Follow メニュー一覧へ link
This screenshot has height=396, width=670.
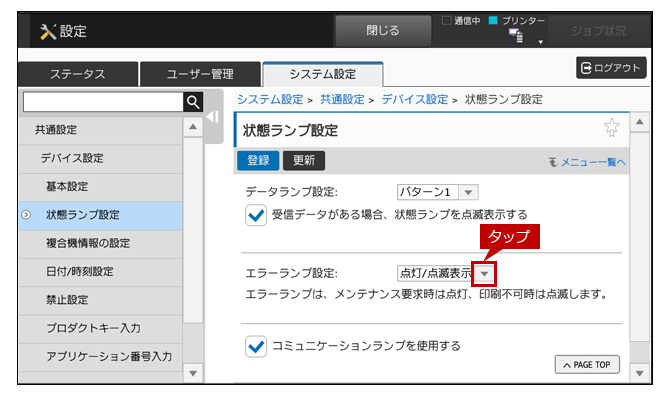588,162
